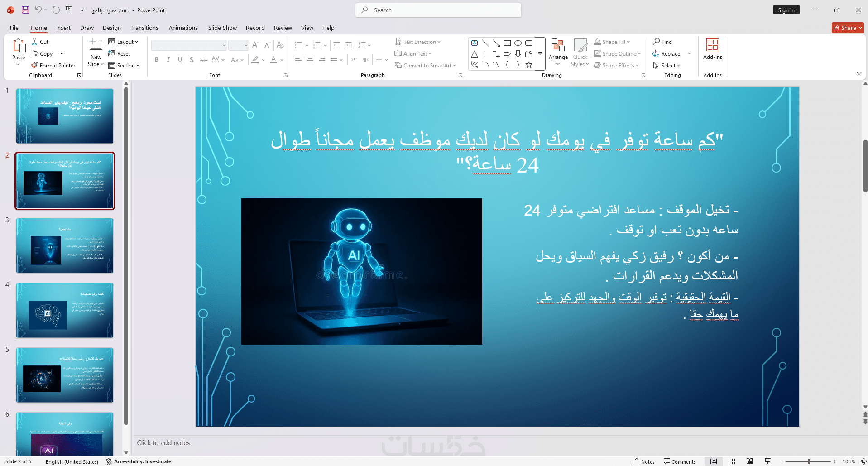The height and width of the screenshot is (466, 868).
Task: Switch to Reading View icon
Action: point(750,461)
